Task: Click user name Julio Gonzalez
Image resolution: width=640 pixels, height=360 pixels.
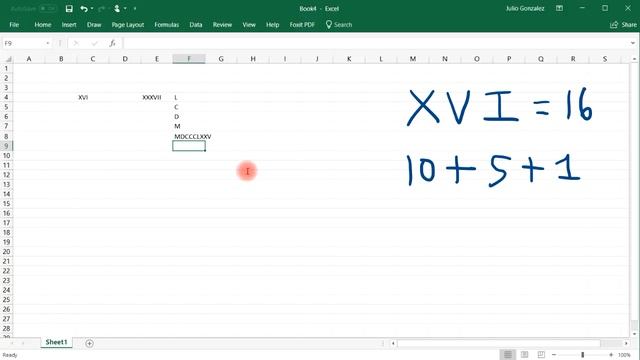Action: pos(525,9)
